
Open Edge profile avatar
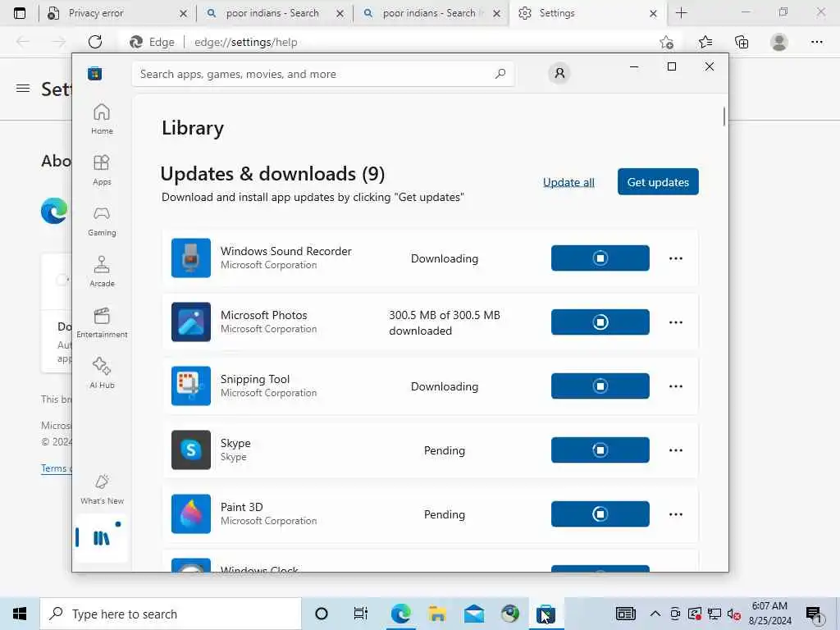coord(779,42)
